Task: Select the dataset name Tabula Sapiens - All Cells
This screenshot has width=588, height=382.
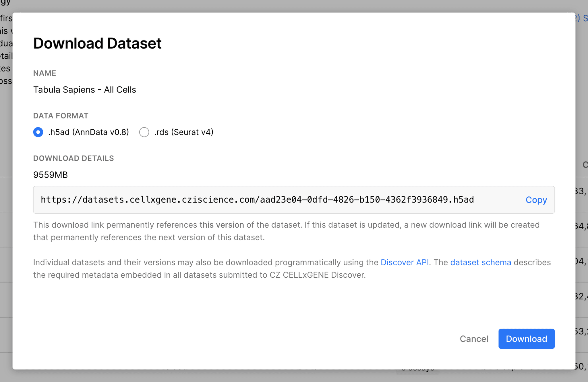Action: tap(85, 89)
